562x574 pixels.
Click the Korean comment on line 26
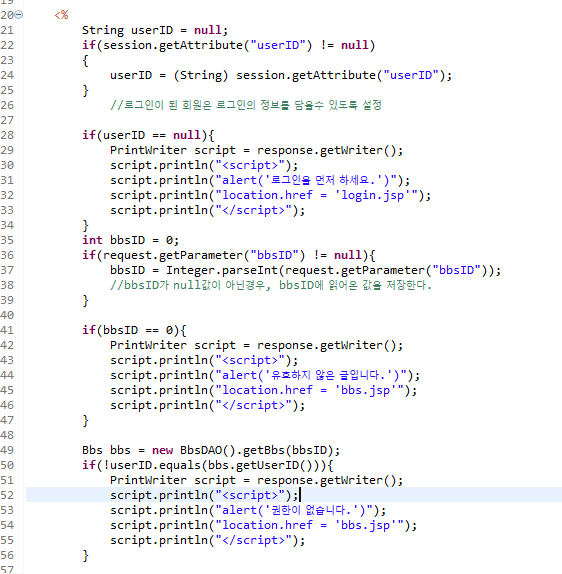pos(246,105)
